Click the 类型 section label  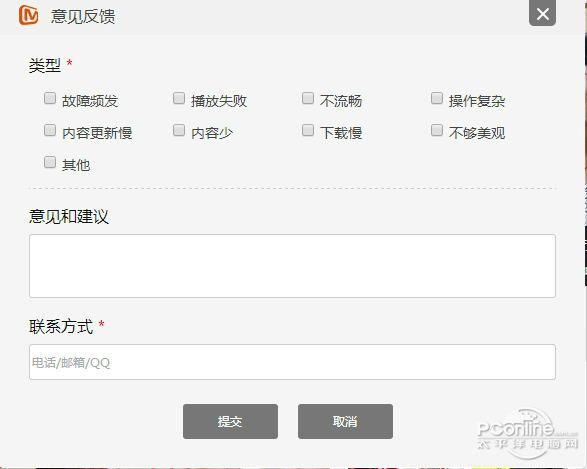point(45,66)
